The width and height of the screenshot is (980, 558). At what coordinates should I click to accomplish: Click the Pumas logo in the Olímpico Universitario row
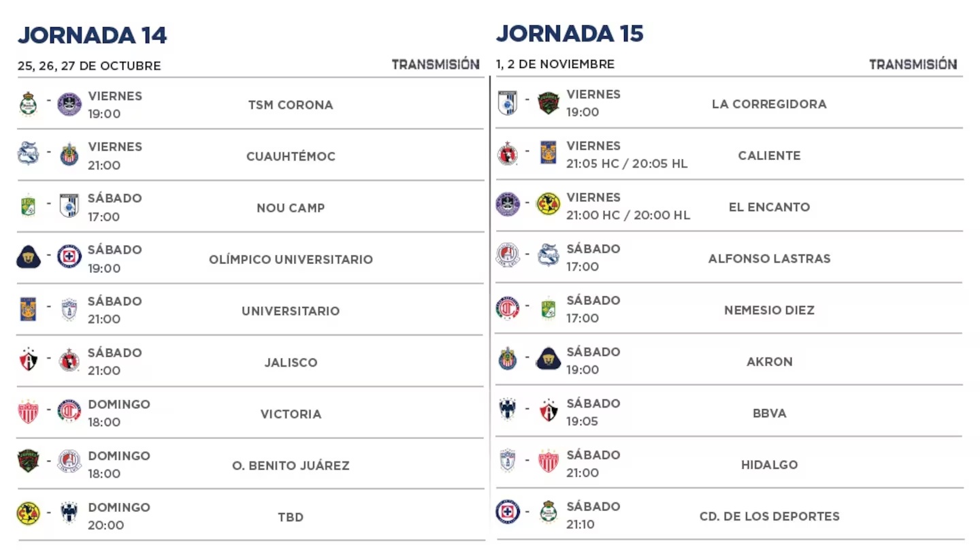click(x=29, y=257)
